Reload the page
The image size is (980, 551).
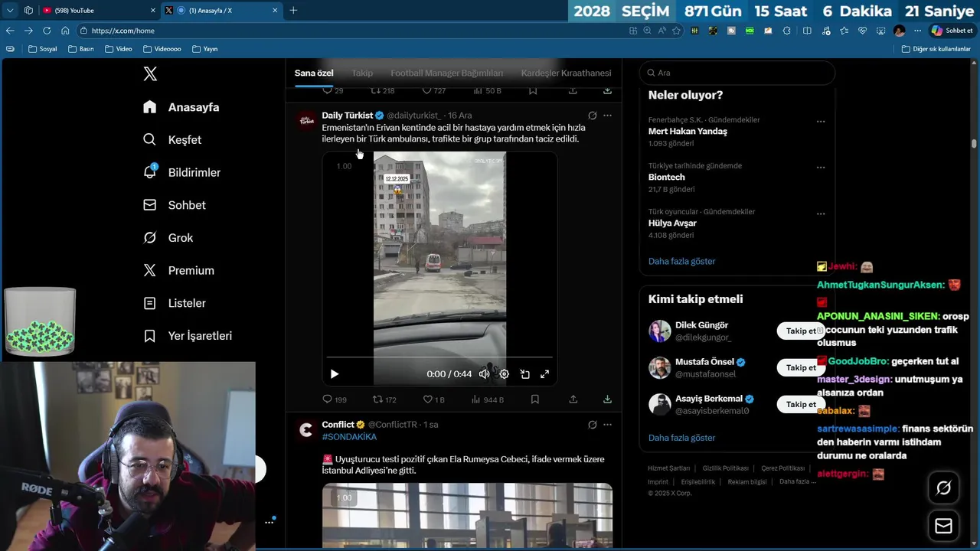pos(47,31)
